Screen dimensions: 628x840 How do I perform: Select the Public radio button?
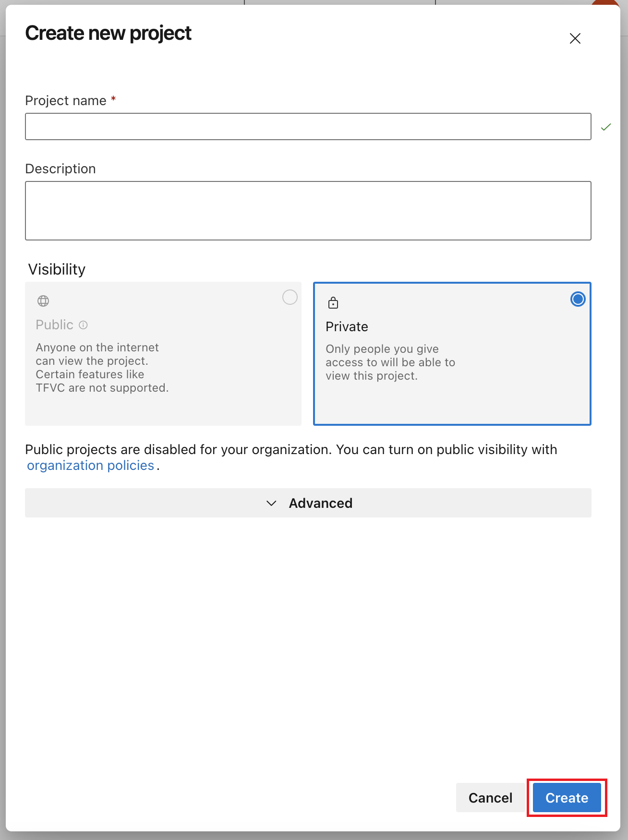coord(290,297)
